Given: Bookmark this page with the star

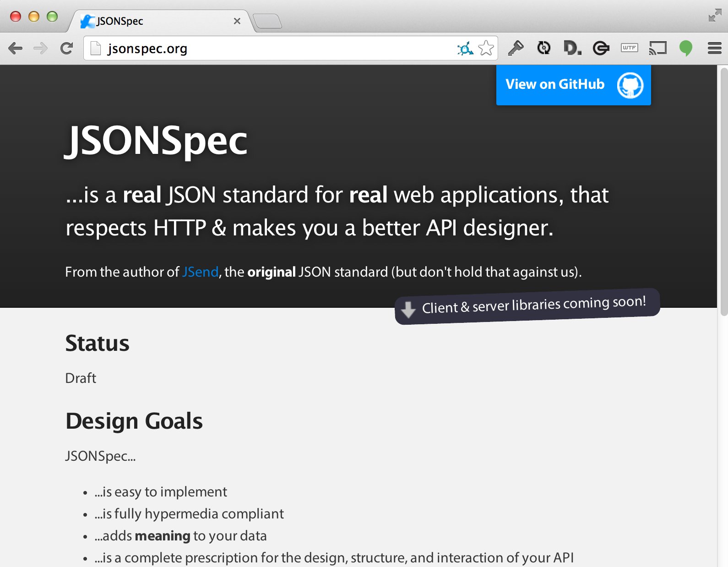Looking at the screenshot, I should 486,48.
